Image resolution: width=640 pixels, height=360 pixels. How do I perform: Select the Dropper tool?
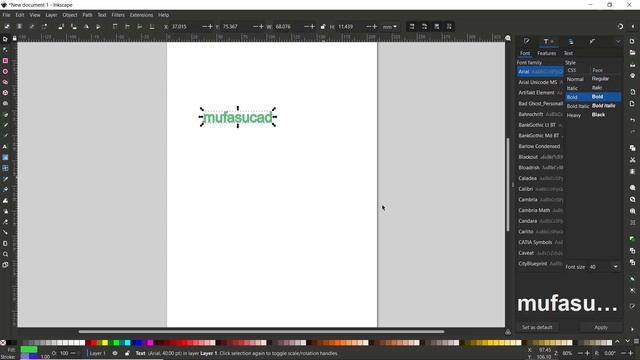point(5,179)
